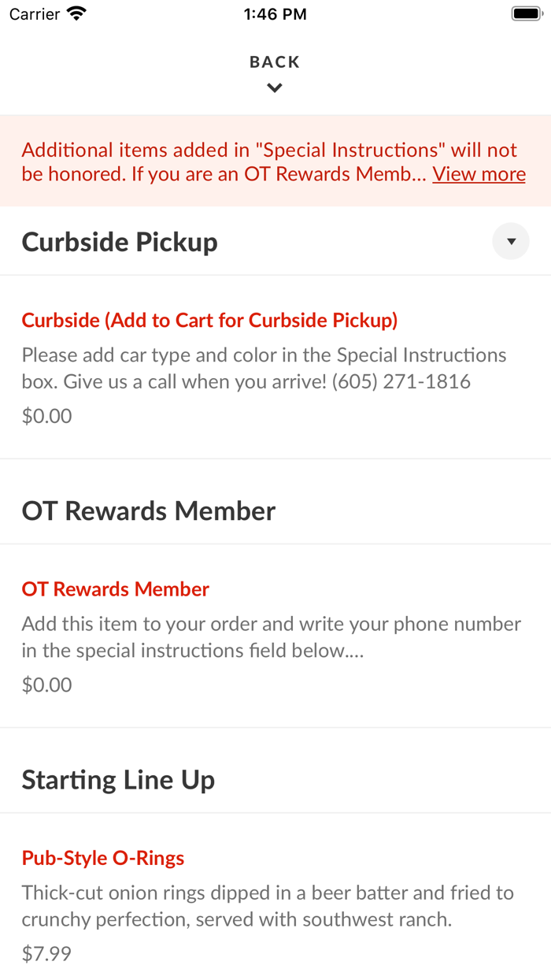The height and width of the screenshot is (980, 551).
Task: Click the $7.99 O-Rings price
Action: (x=46, y=954)
